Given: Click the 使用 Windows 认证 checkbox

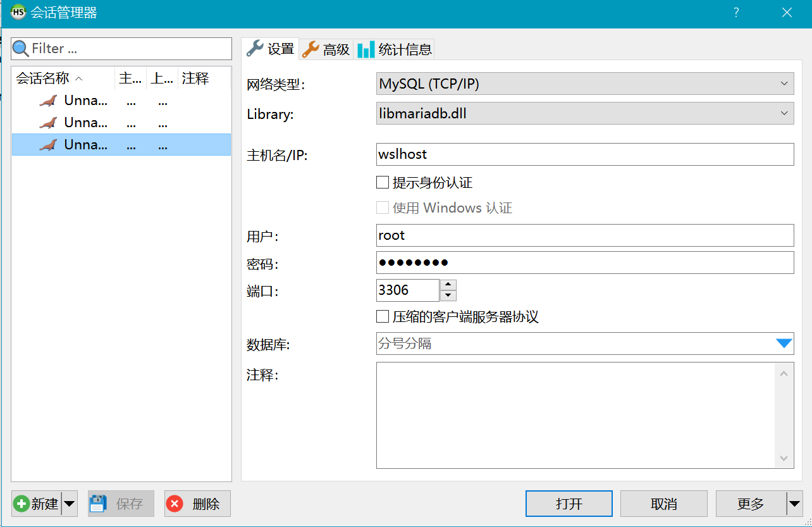Looking at the screenshot, I should click(383, 208).
